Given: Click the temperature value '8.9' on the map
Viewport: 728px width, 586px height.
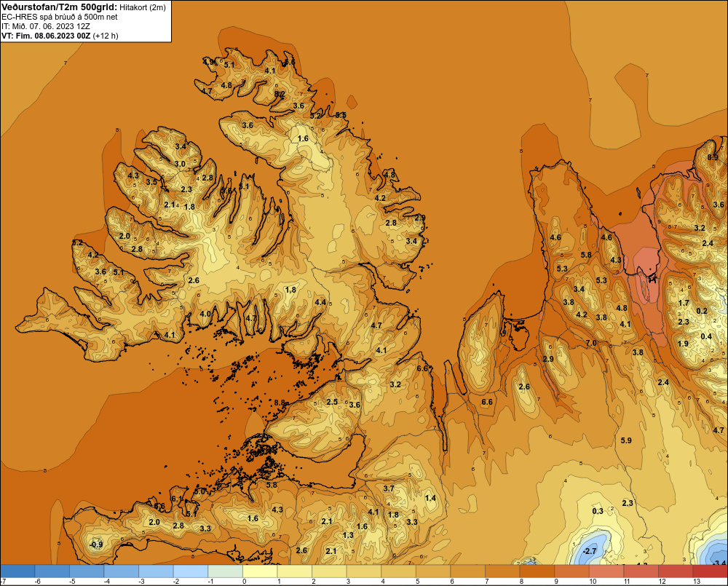Looking at the screenshot, I should [x=713, y=157].
